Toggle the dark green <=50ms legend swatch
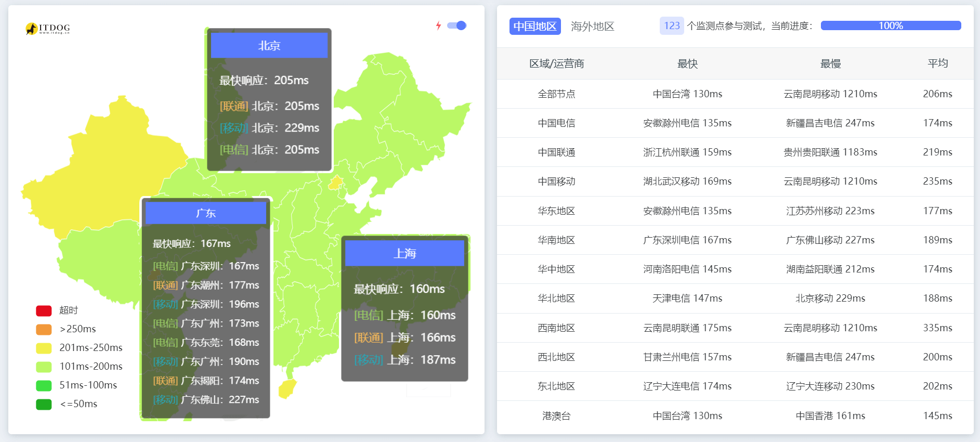980x442 pixels. pyautogui.click(x=44, y=404)
